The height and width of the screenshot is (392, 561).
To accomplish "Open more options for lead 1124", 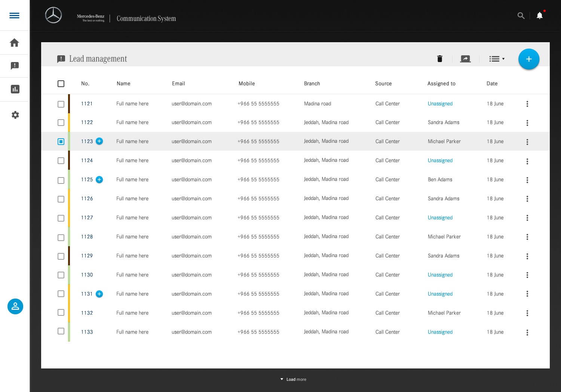I will click(527, 161).
